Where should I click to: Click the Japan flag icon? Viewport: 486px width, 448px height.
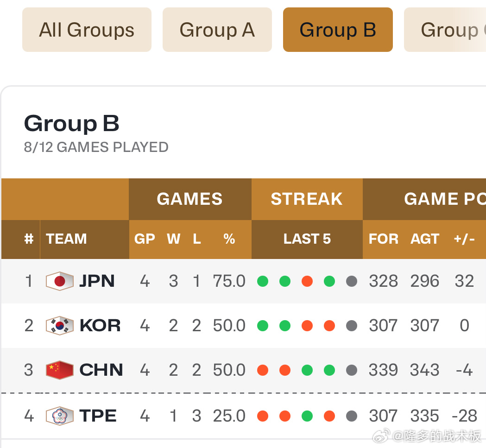[x=60, y=281]
